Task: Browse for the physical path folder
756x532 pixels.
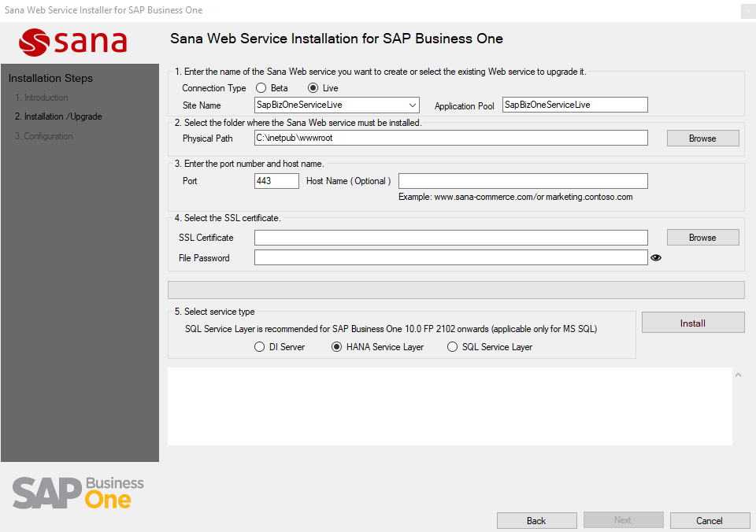Action: [702, 139]
